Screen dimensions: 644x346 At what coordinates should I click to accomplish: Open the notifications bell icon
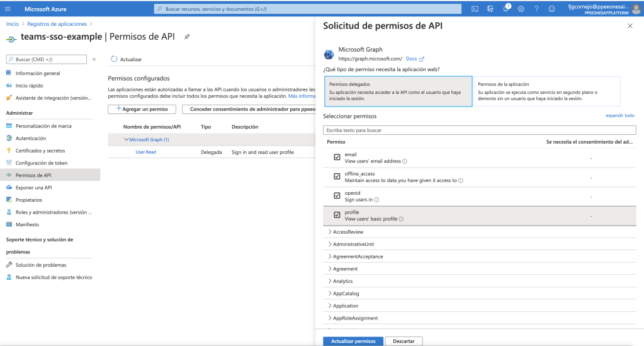[506, 9]
